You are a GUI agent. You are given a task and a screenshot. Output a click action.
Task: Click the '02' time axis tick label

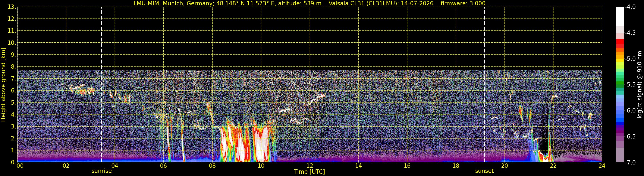pos(66,166)
